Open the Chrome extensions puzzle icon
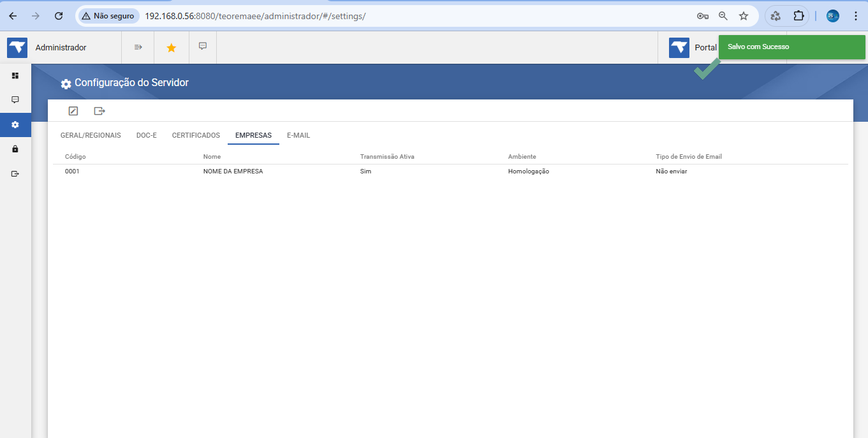This screenshot has height=438, width=868. click(798, 16)
